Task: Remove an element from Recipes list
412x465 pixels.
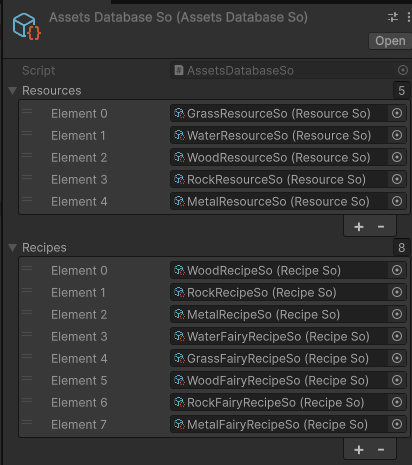Action: point(381,450)
